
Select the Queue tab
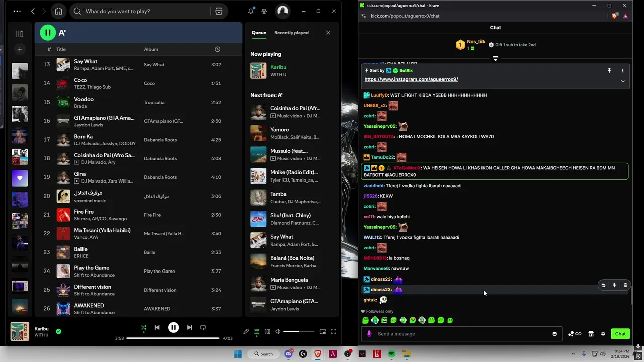[259, 33]
